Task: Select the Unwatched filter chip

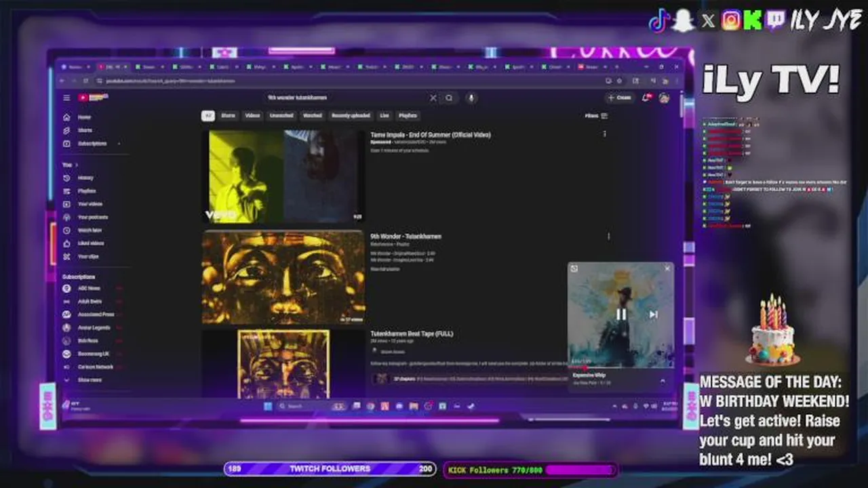Action: point(281,116)
